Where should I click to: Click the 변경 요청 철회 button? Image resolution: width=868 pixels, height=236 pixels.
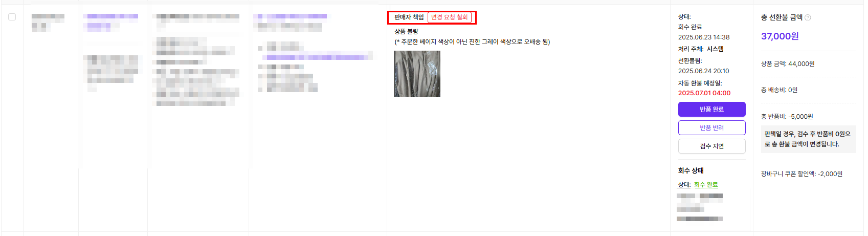pyautogui.click(x=449, y=17)
